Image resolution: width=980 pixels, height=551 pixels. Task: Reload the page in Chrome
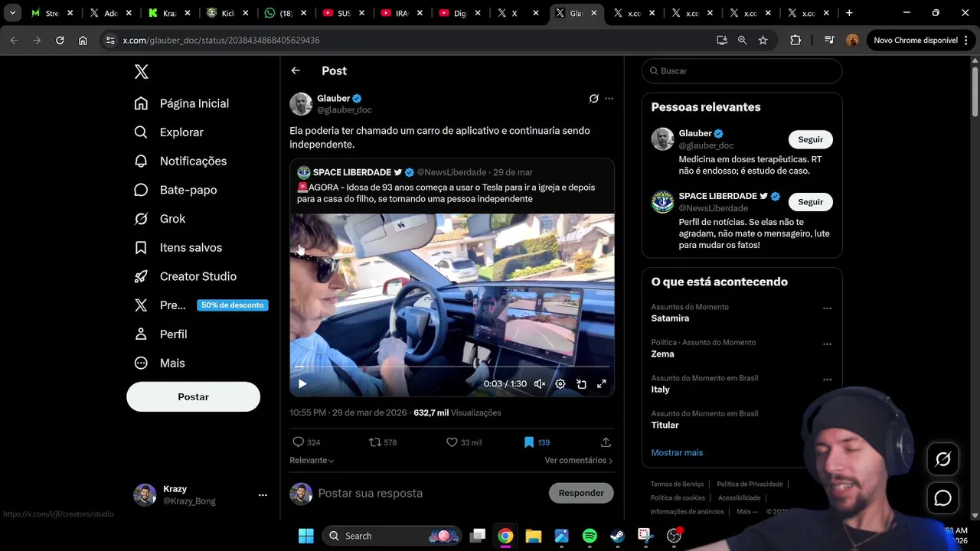[x=60, y=41]
